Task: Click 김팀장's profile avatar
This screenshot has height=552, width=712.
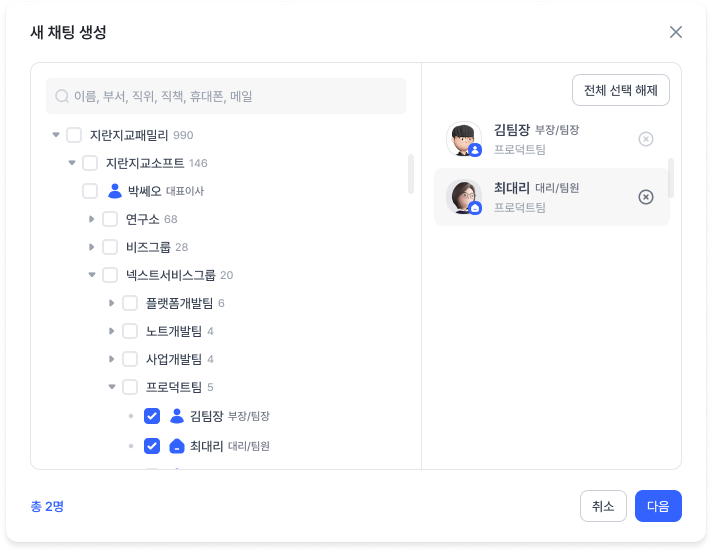Action: tap(464, 140)
